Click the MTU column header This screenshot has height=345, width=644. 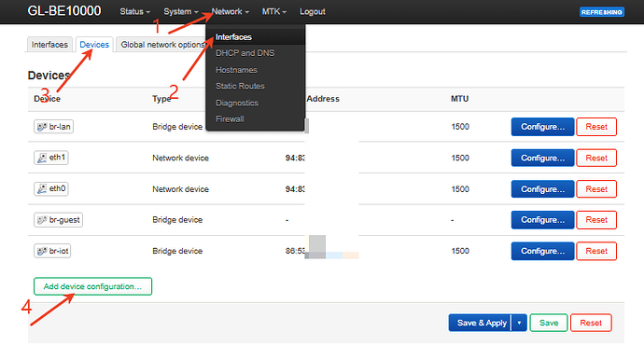(x=459, y=99)
